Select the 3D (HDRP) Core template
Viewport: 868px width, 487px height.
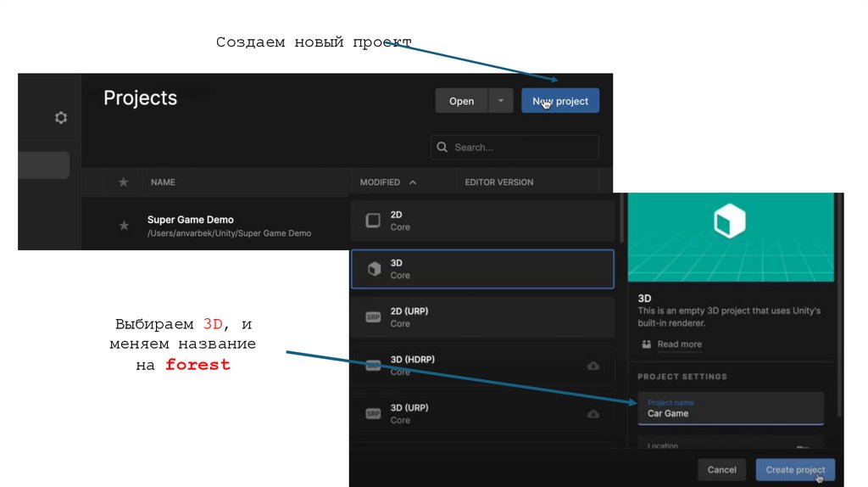pyautogui.click(x=482, y=365)
